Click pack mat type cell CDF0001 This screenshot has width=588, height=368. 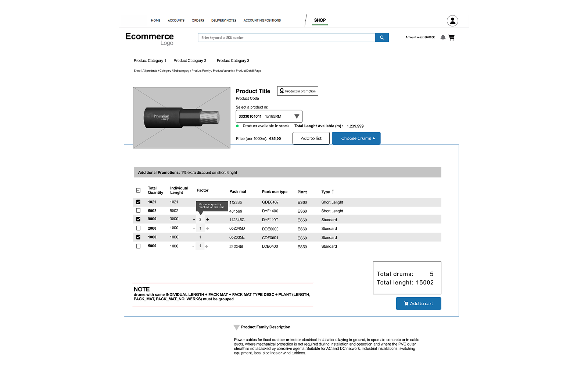[x=270, y=238]
